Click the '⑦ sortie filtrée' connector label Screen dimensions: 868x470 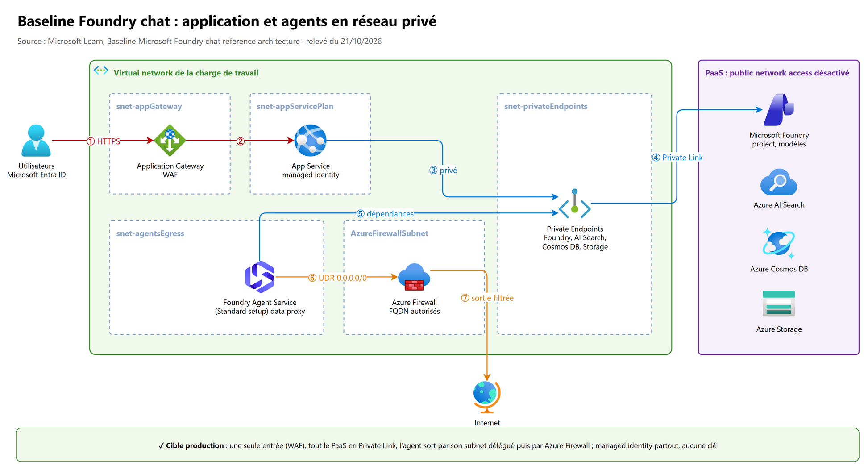tap(487, 298)
